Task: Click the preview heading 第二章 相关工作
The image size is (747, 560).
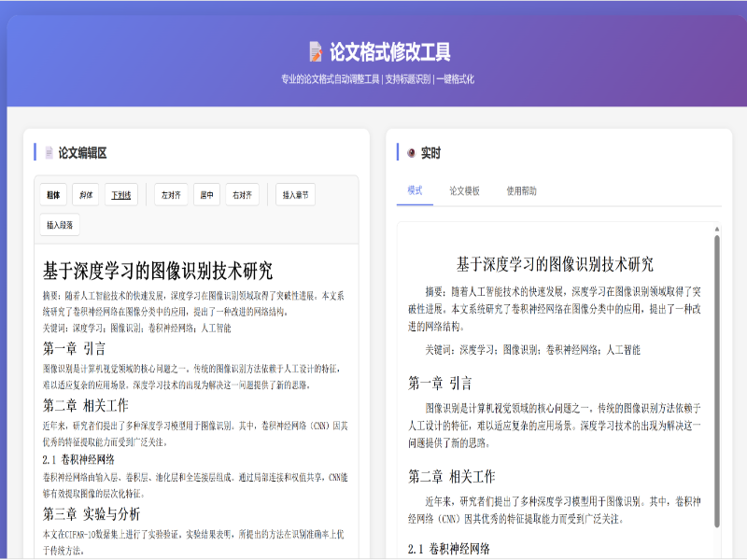Action: (x=452, y=476)
